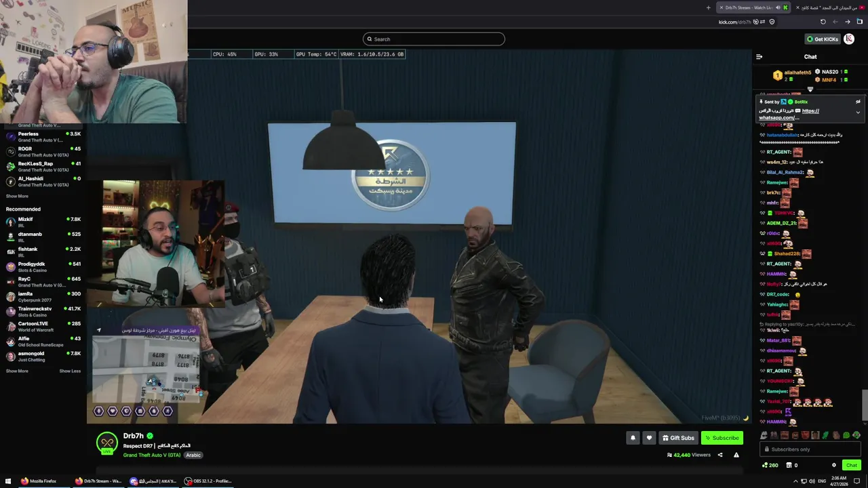Open the Grand Theft Auto V (GTA) category link
Screen dimensions: 868x488
pyautogui.click(x=152, y=455)
